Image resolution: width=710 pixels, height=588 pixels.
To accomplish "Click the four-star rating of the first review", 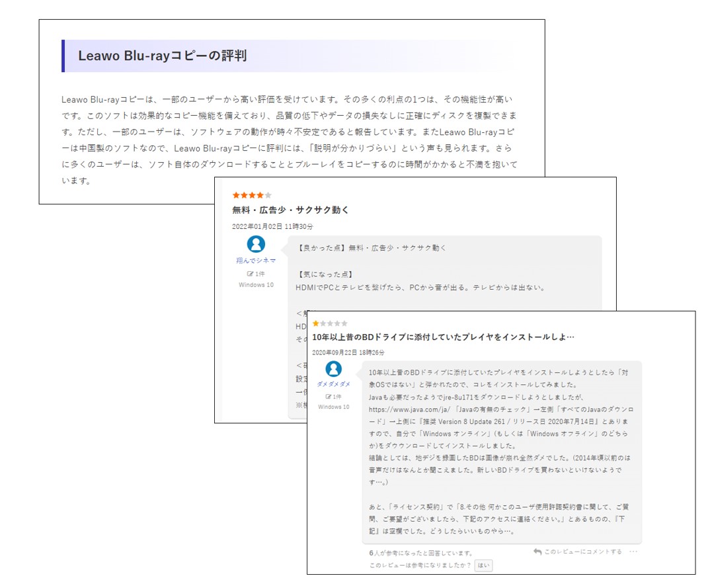I will click(x=252, y=195).
